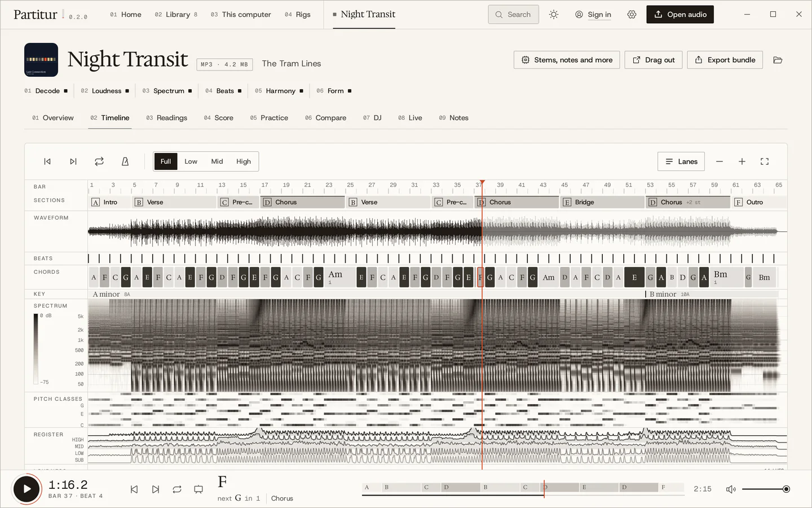Switch to the Compare tab
Screen dimensions: 812x508
325,118
